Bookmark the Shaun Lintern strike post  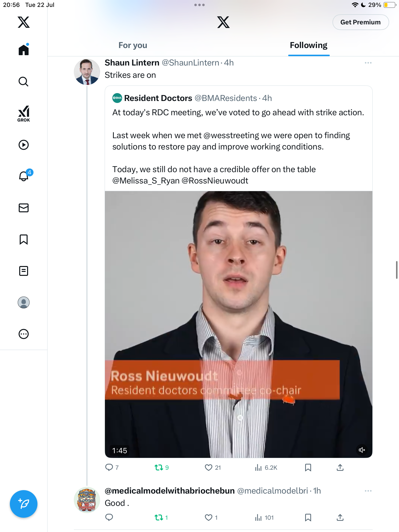coord(308,467)
